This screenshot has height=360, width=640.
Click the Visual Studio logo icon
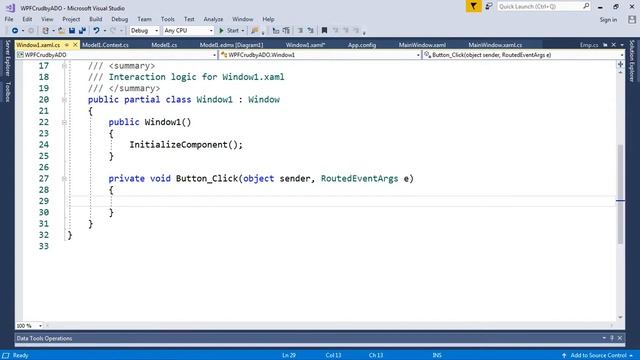pos(10,8)
